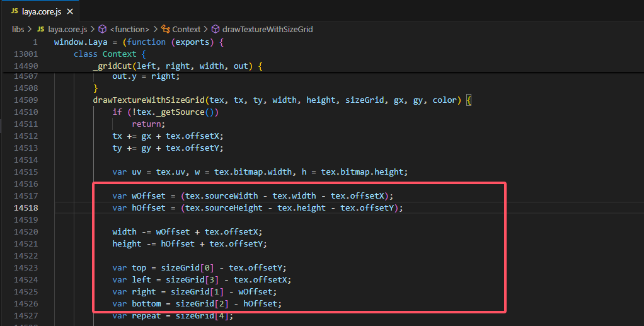Click line number 14509 in the gutter

coord(26,100)
